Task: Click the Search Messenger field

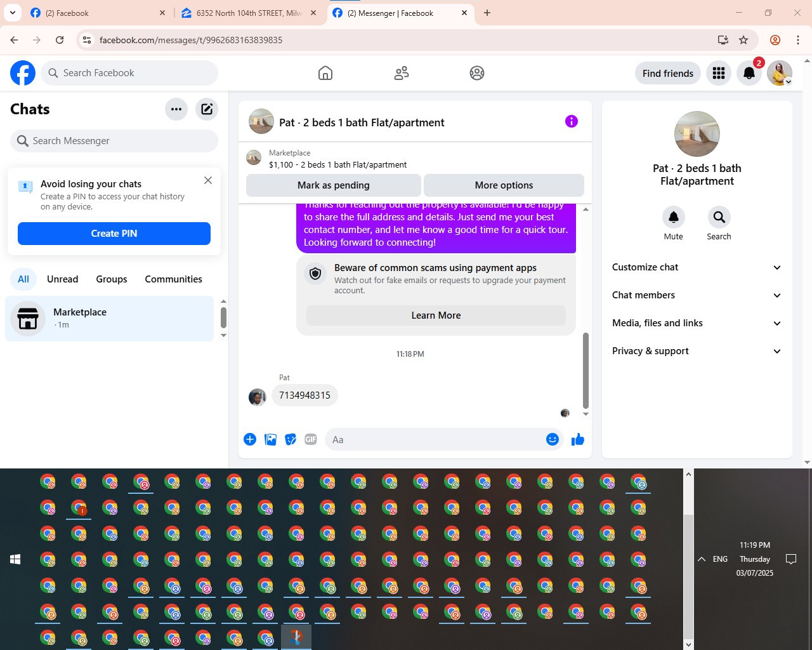Action: point(114,141)
